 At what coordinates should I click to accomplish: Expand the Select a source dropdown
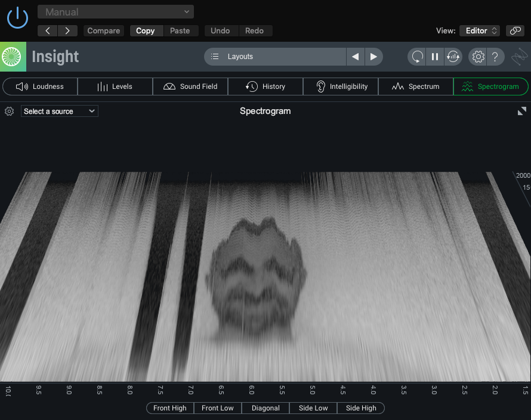coord(59,111)
